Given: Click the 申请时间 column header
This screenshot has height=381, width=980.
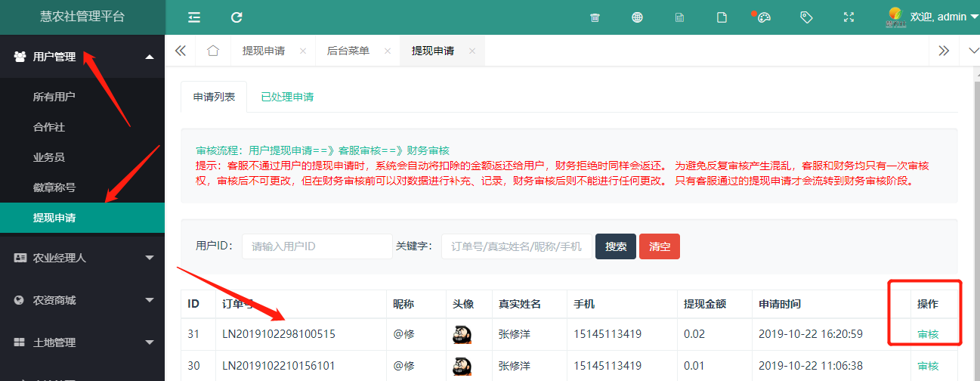Looking at the screenshot, I should point(781,304).
